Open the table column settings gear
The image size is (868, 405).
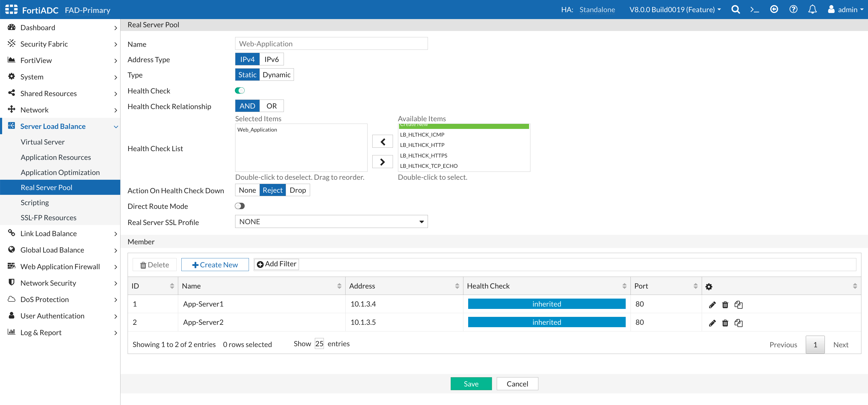tap(709, 286)
